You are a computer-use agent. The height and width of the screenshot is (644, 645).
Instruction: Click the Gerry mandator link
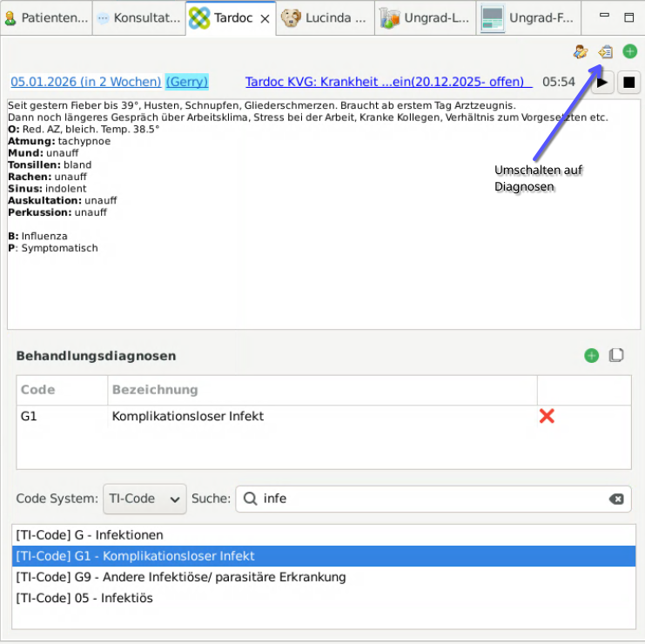point(186,82)
